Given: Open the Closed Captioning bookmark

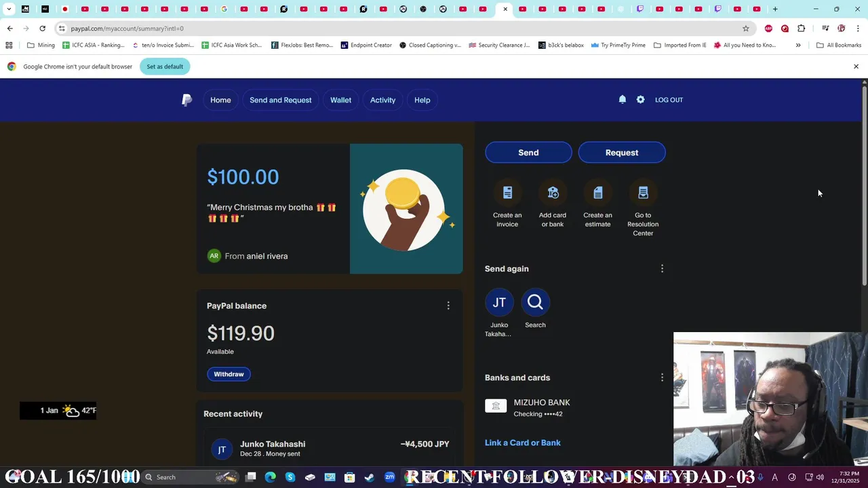Looking at the screenshot, I should [x=430, y=45].
